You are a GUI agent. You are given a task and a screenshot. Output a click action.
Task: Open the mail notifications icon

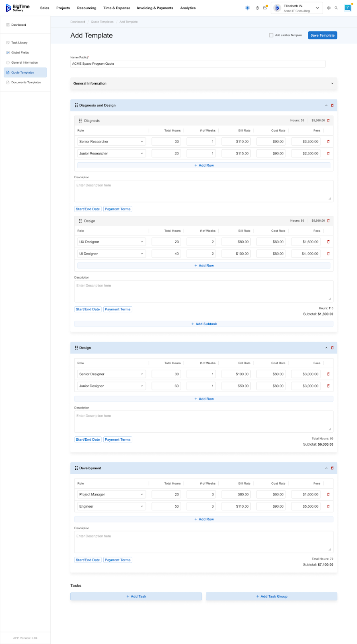click(265, 8)
